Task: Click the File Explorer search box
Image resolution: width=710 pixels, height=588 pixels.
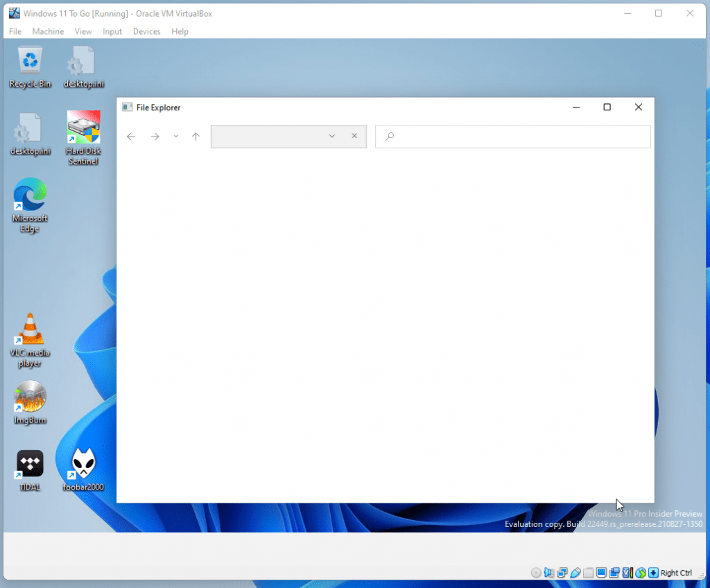Action: click(x=513, y=137)
